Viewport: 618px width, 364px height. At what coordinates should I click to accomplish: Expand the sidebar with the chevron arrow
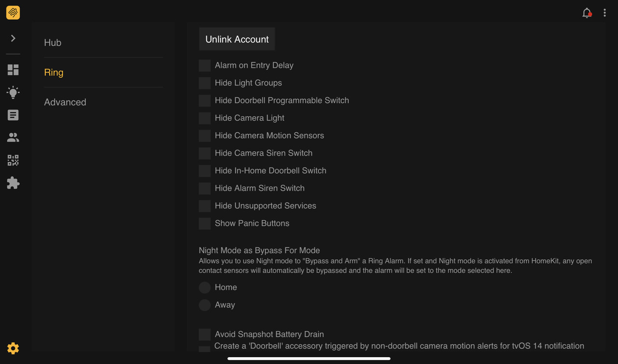click(x=13, y=38)
